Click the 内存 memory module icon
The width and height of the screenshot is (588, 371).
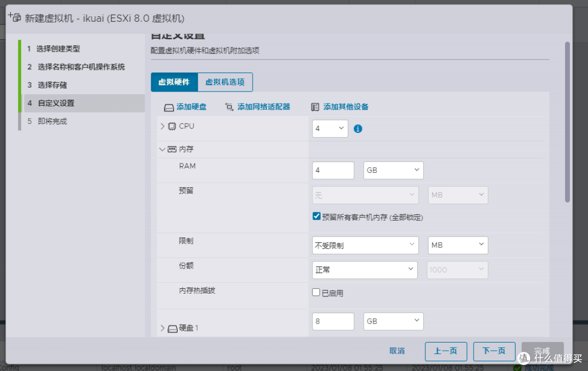(x=173, y=149)
